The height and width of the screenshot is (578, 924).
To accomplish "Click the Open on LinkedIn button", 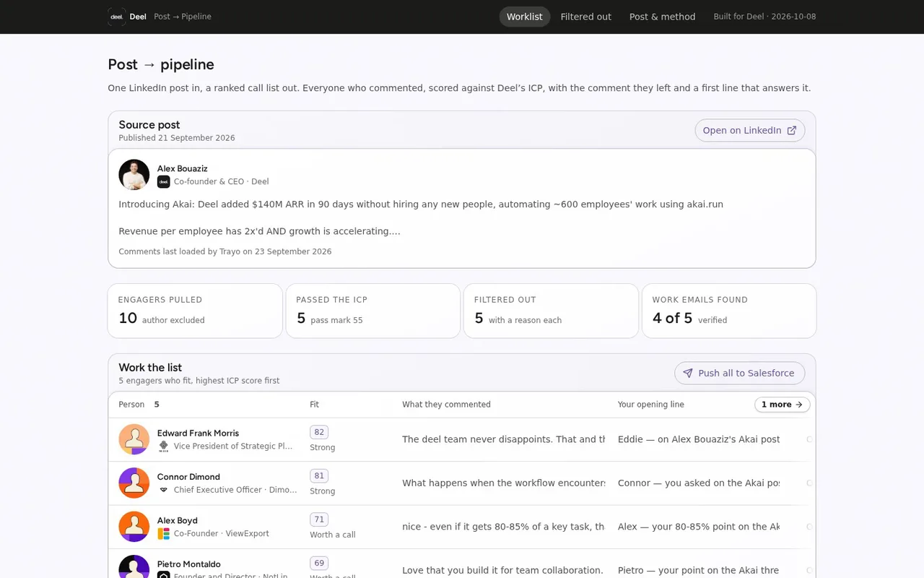I will click(x=750, y=131).
